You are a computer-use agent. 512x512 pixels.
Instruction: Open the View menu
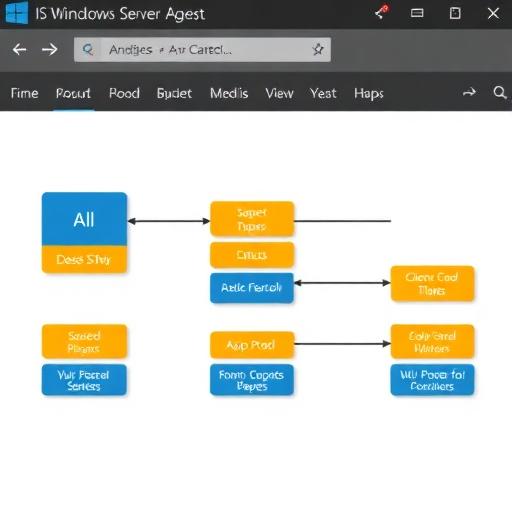[279, 93]
